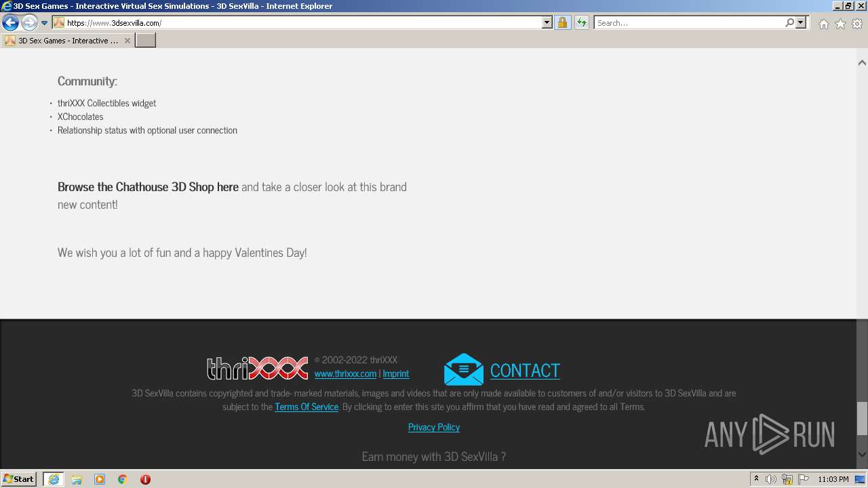This screenshot has height=488, width=868.
Task: Open the Terms Of Service link
Action: (x=307, y=407)
